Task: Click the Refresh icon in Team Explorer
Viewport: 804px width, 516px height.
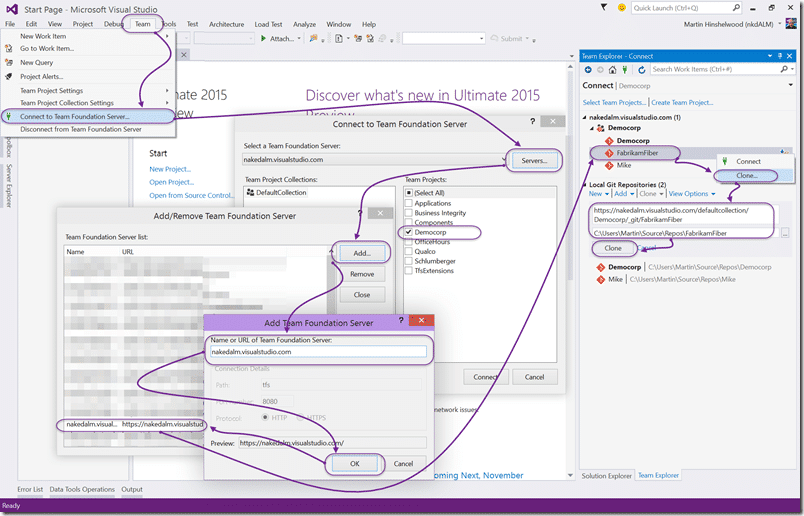Action: tap(641, 69)
